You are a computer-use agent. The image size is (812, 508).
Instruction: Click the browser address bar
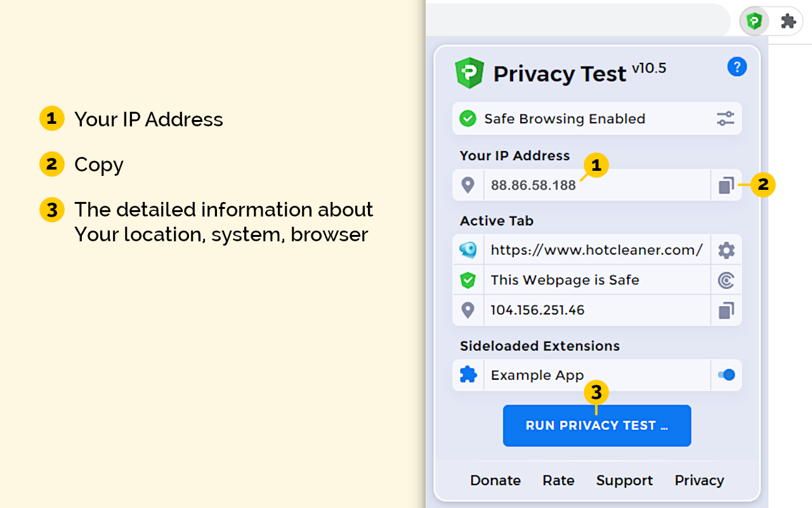tap(577, 20)
